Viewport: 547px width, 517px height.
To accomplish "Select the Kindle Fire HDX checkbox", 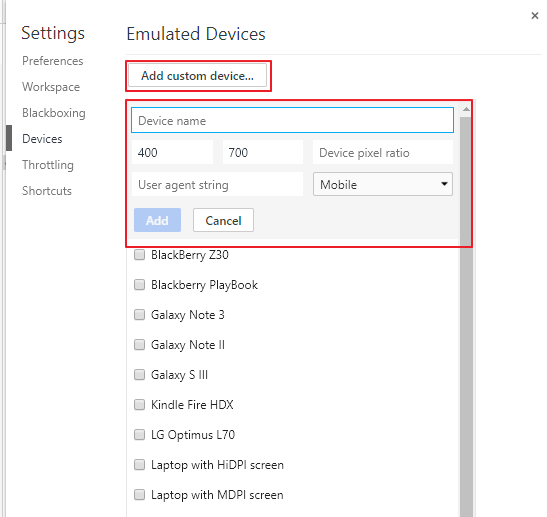I will pos(140,405).
